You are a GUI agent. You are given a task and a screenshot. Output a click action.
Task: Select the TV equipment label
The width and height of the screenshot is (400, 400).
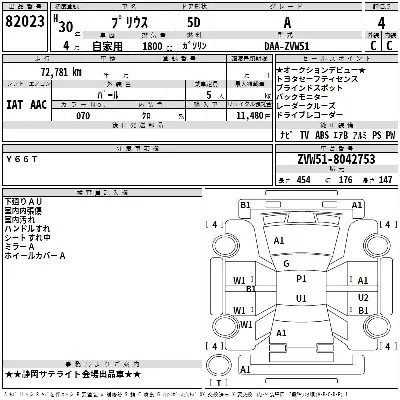click(x=304, y=135)
